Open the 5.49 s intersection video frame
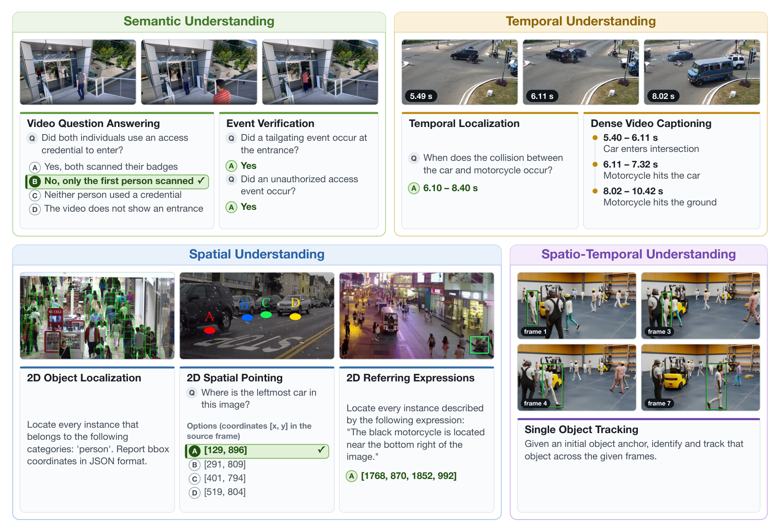The width and height of the screenshot is (780, 532). (460, 72)
